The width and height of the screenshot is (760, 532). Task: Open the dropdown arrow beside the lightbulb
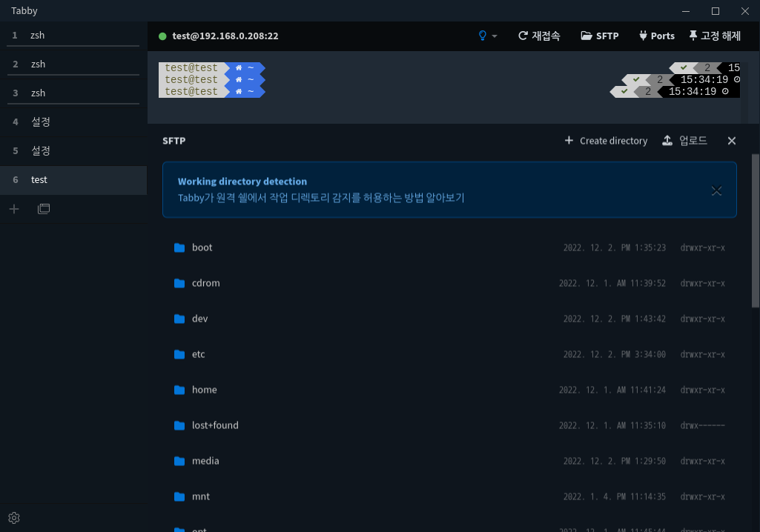pos(493,36)
